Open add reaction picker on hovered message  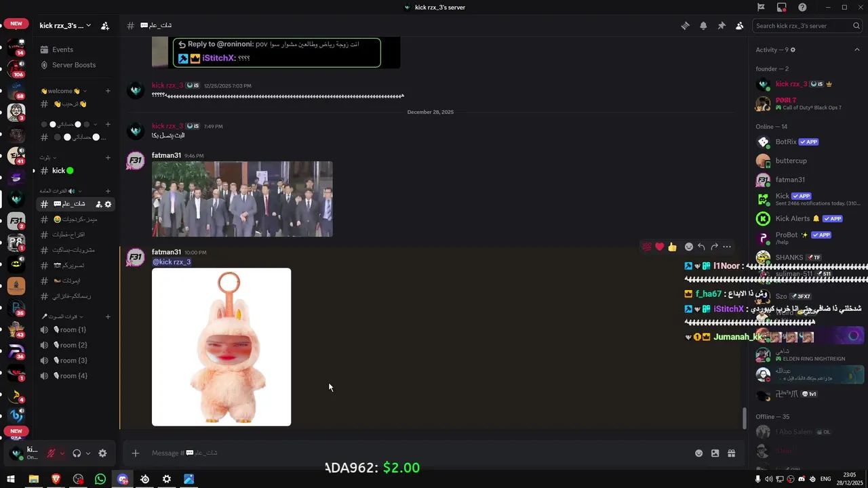pyautogui.click(x=689, y=247)
